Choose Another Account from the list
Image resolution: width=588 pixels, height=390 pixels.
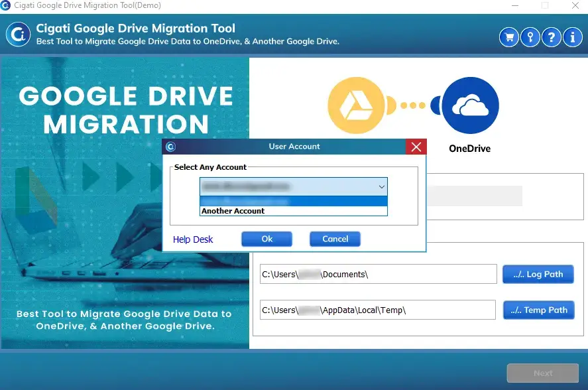coord(293,211)
